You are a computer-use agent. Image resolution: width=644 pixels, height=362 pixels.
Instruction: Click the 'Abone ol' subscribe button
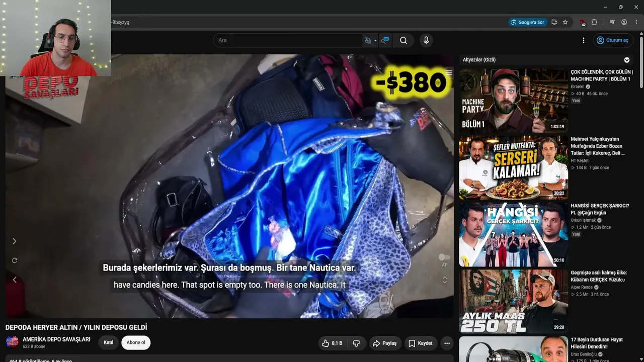click(x=136, y=343)
